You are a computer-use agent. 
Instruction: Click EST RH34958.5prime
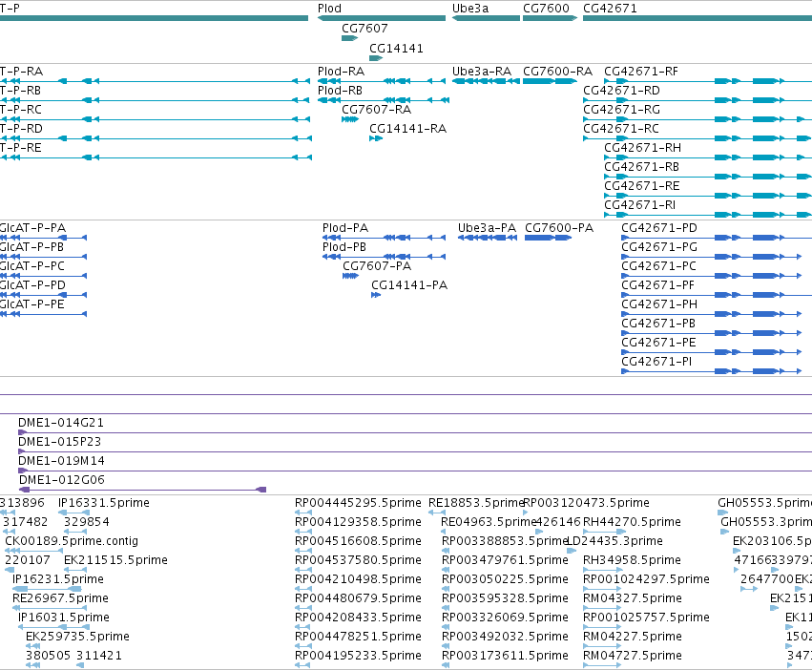(x=632, y=560)
